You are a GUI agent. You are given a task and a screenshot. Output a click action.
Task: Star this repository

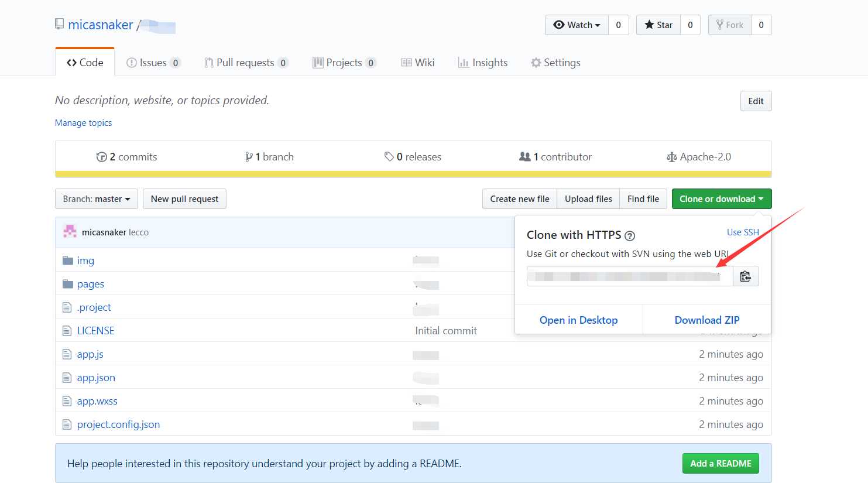[x=658, y=25]
